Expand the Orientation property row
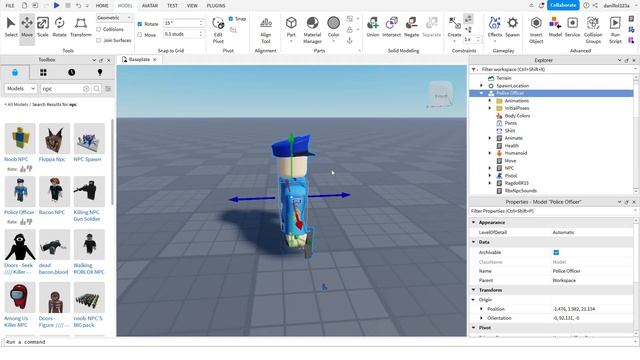This screenshot has width=640, height=360. point(482,318)
